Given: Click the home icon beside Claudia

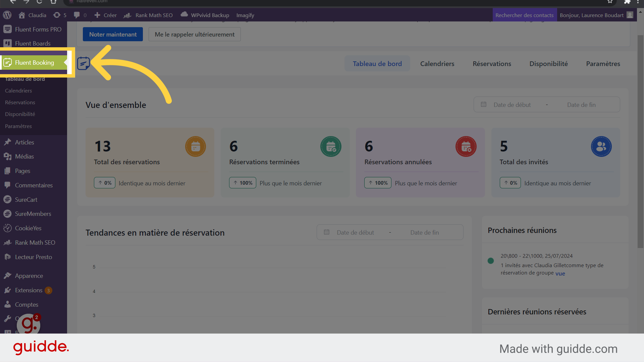Looking at the screenshot, I should click(22, 15).
